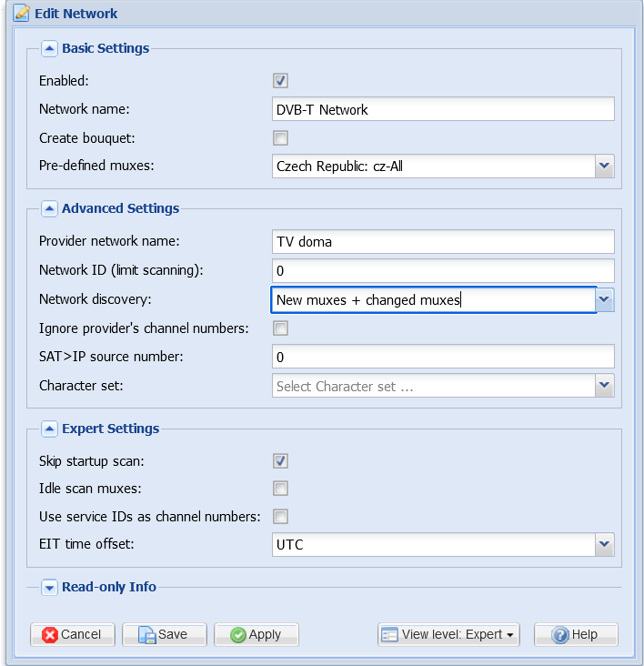Collapse the Expert Settings section
The image size is (644, 666).
point(49,429)
